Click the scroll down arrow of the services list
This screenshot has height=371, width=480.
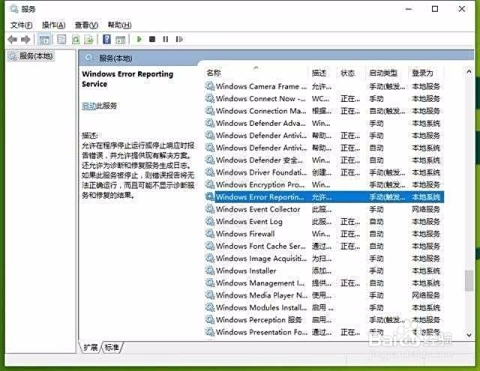click(x=469, y=335)
